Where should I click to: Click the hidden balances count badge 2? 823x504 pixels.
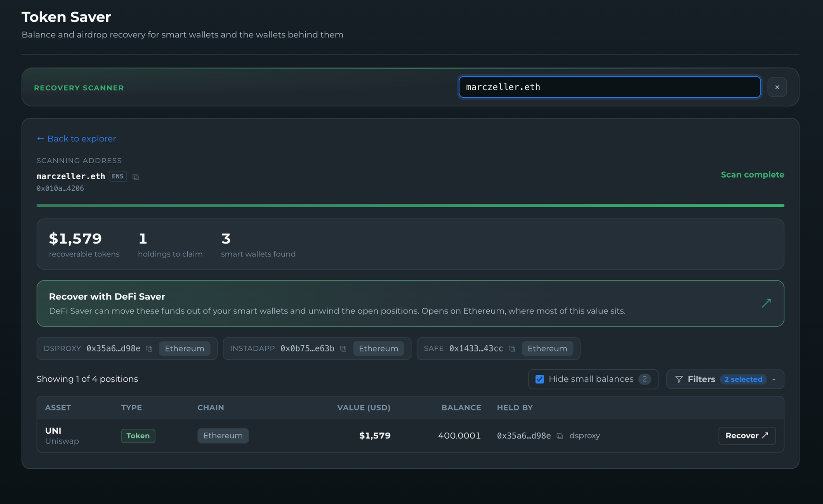(x=644, y=379)
